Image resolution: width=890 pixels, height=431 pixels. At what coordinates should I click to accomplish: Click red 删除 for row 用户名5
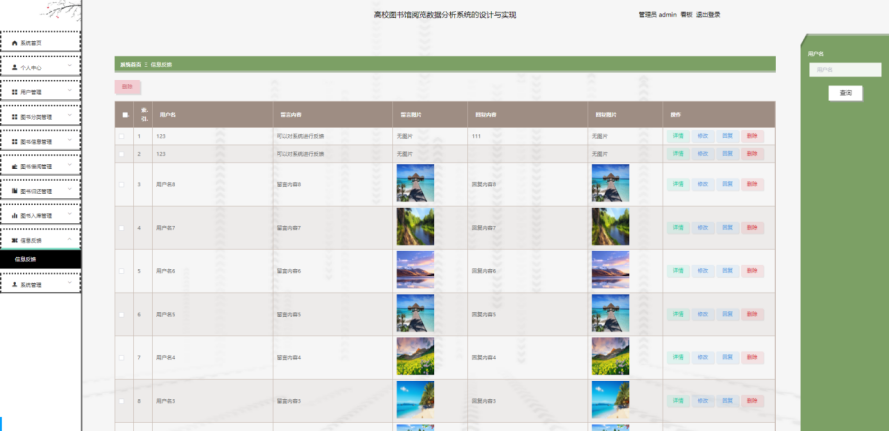click(752, 314)
